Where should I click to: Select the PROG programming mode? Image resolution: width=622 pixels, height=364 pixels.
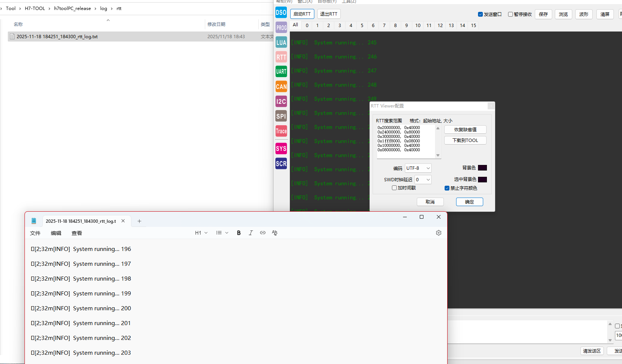(x=281, y=27)
